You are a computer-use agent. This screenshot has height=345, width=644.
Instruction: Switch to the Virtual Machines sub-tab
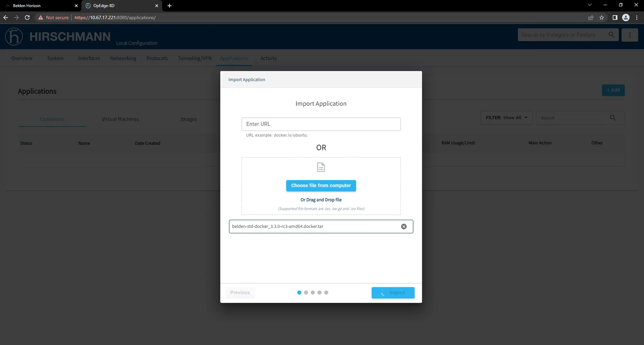click(120, 119)
